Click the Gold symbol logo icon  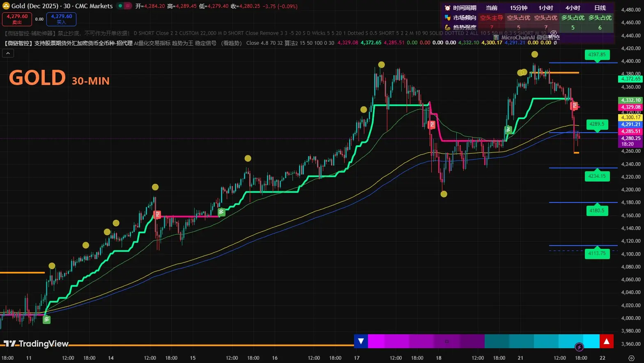(x=6, y=6)
